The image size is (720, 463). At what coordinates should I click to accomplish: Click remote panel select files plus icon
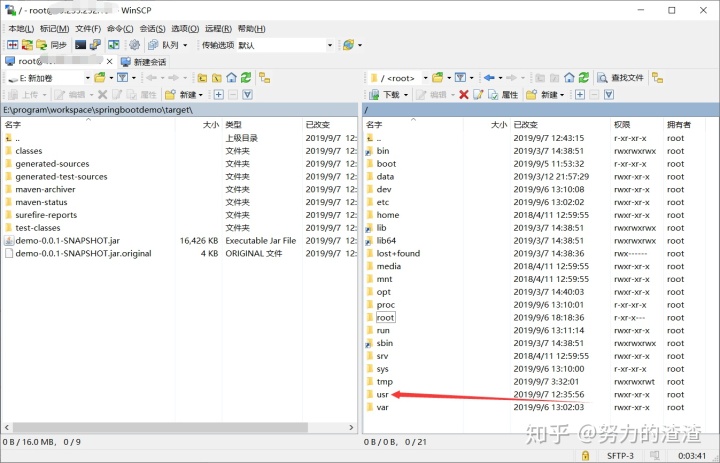(580, 95)
